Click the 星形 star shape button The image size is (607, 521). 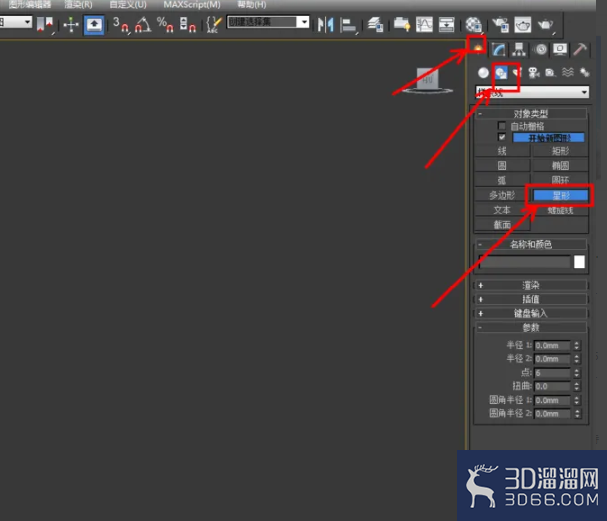click(560, 195)
